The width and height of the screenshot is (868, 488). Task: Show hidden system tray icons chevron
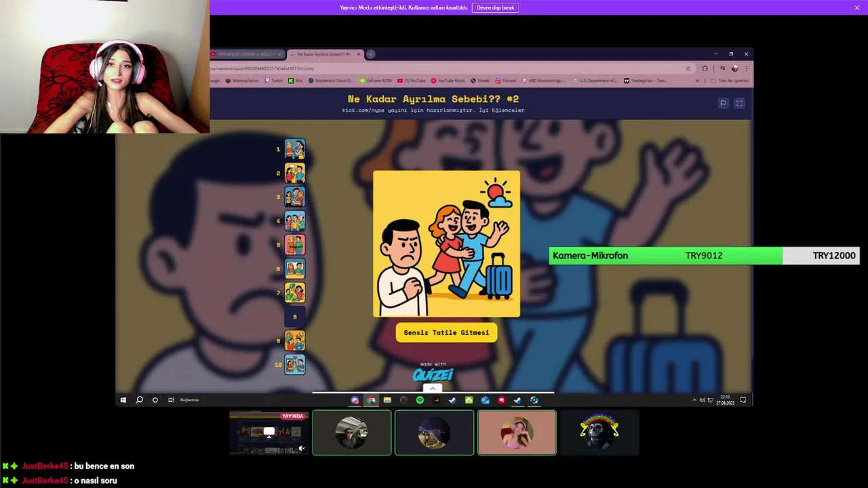point(694,400)
